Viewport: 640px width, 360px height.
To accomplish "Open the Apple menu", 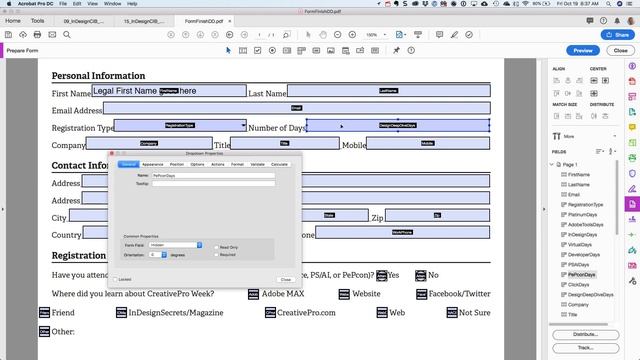I will click(x=9, y=4).
